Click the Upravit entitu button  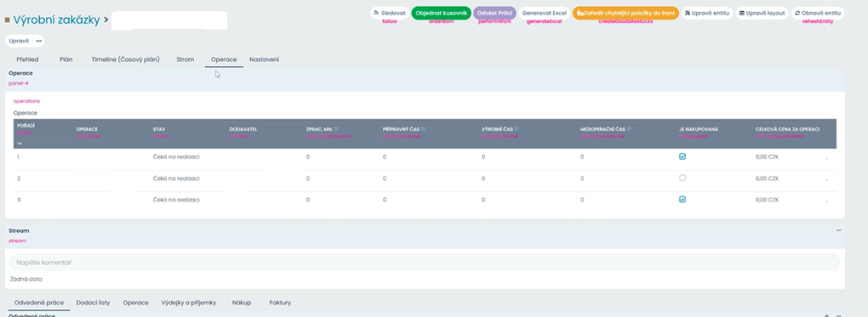click(x=707, y=13)
